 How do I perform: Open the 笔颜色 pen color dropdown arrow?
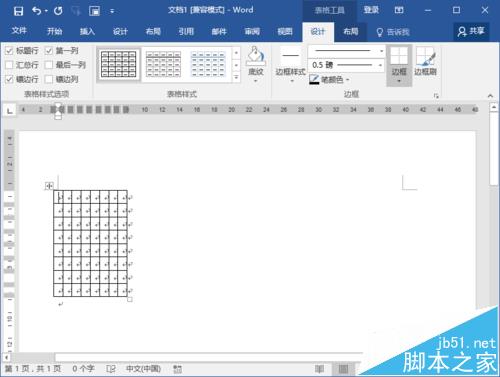pyautogui.click(x=348, y=80)
